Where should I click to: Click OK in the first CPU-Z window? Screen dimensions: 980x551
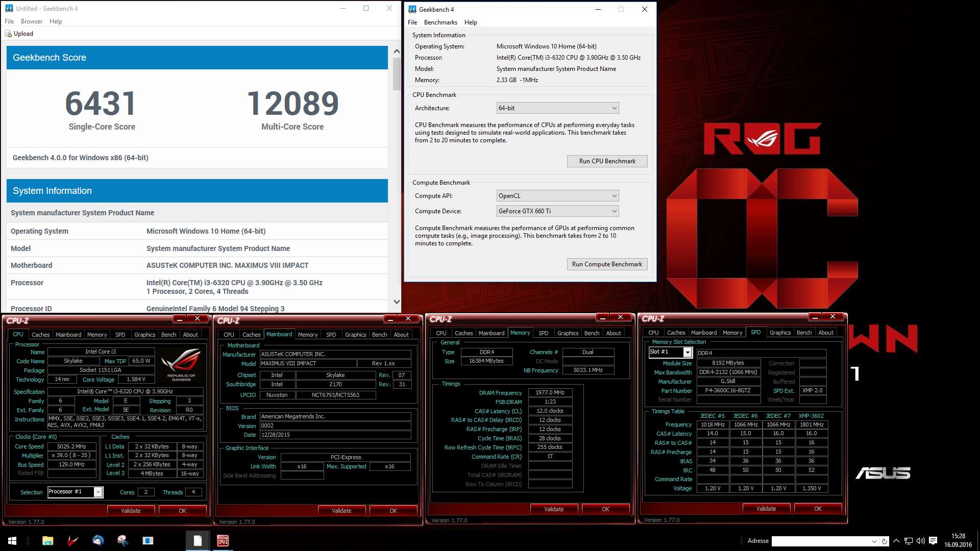click(x=182, y=511)
